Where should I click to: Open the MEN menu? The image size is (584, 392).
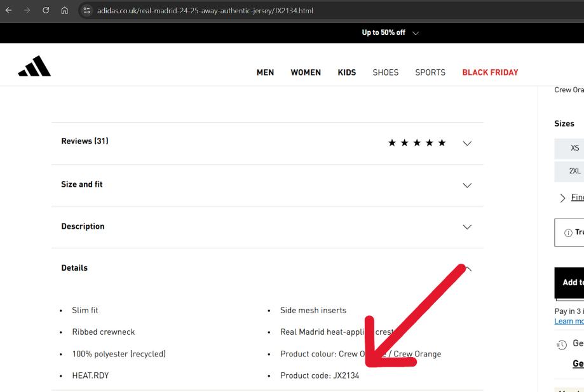(x=265, y=72)
